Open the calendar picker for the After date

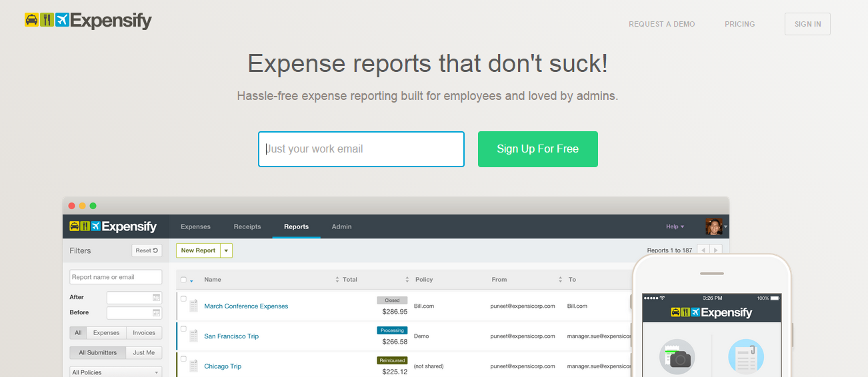coord(156,298)
